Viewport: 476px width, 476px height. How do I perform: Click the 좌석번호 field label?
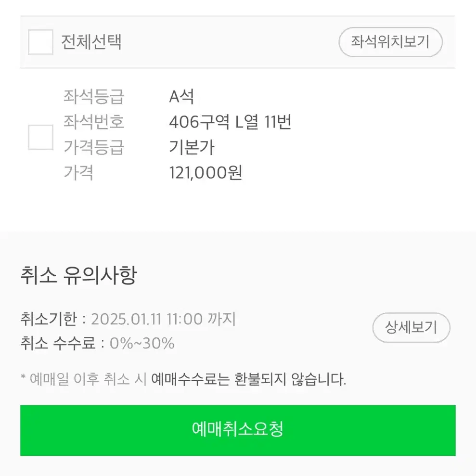(93, 122)
